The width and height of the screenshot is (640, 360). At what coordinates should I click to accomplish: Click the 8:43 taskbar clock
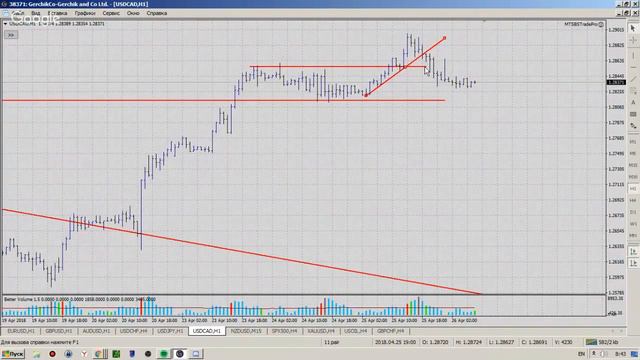(x=620, y=354)
